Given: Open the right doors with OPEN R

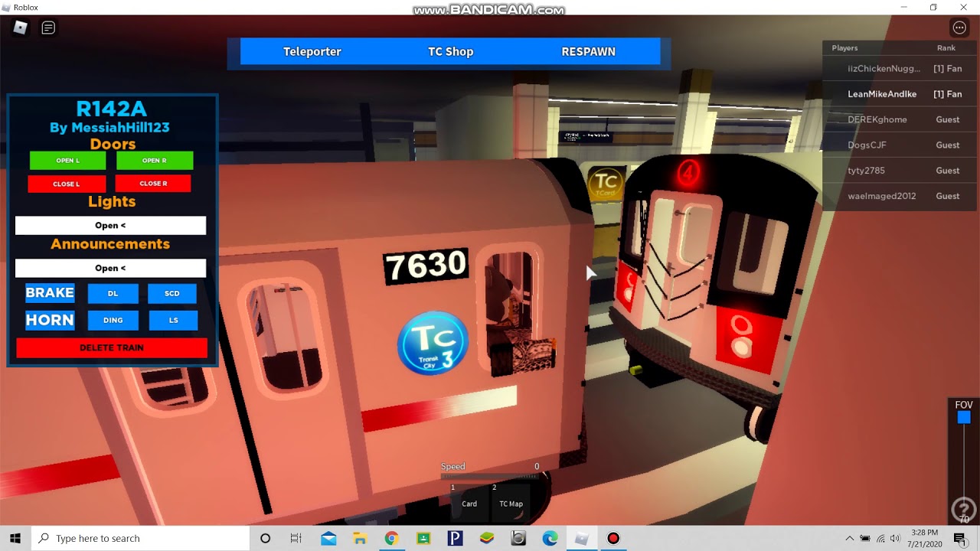Looking at the screenshot, I should [155, 161].
